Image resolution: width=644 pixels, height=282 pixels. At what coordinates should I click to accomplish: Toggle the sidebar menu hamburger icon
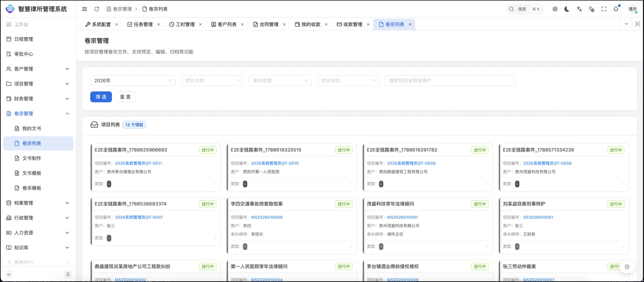(85, 9)
